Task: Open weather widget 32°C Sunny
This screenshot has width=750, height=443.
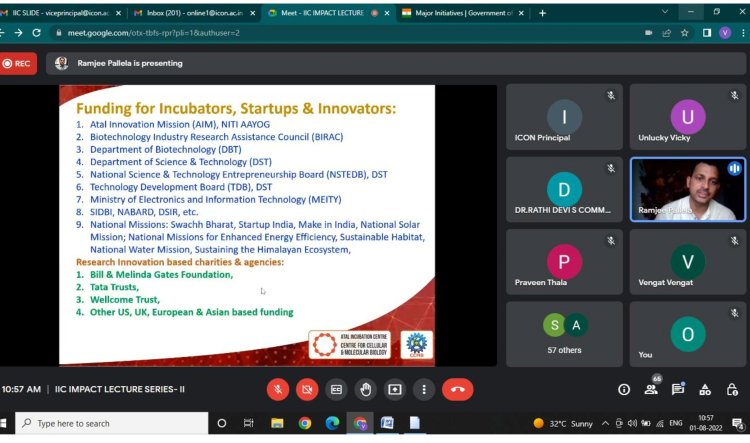Action: pyautogui.click(x=563, y=423)
